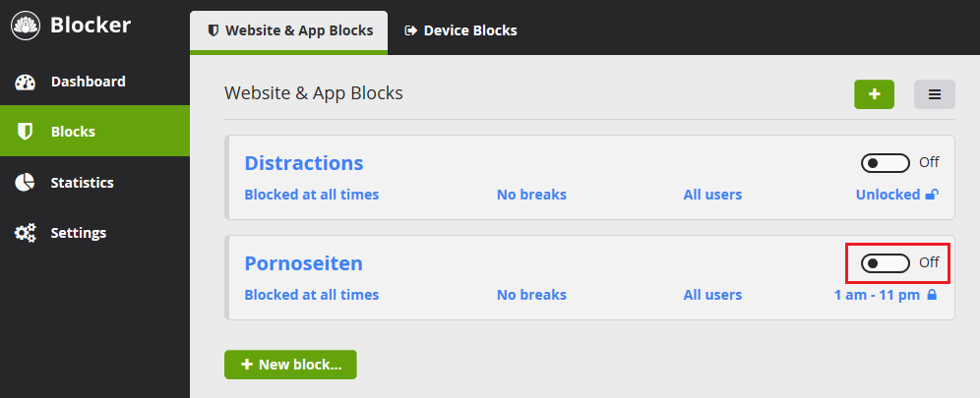Click the Blocks shield icon in sidebar
The width and height of the screenshot is (980, 398).
coord(26,132)
